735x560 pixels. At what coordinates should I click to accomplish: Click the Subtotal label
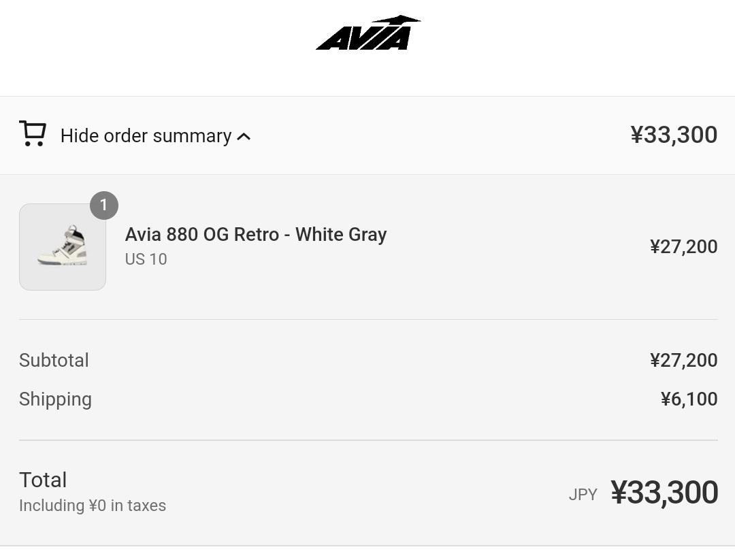(x=54, y=360)
